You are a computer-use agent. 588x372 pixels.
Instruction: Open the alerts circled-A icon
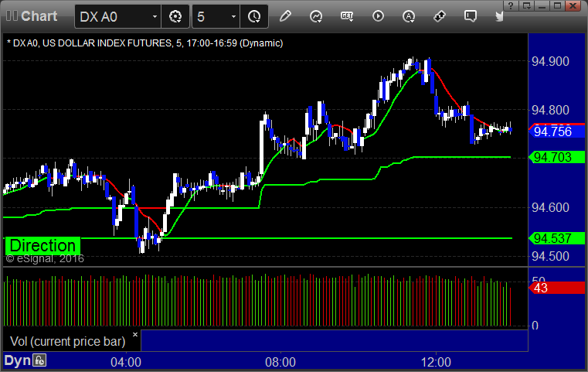coord(409,16)
